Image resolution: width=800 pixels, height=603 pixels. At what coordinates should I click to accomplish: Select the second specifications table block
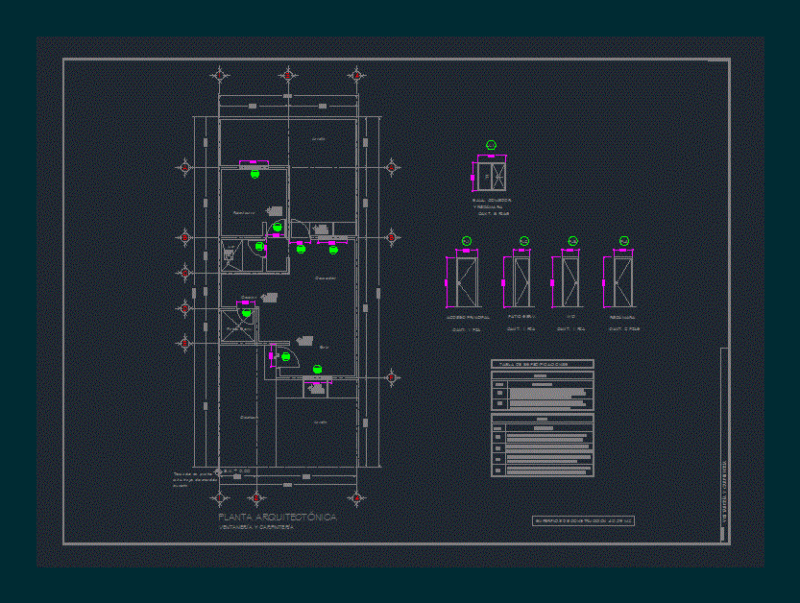tap(542, 445)
